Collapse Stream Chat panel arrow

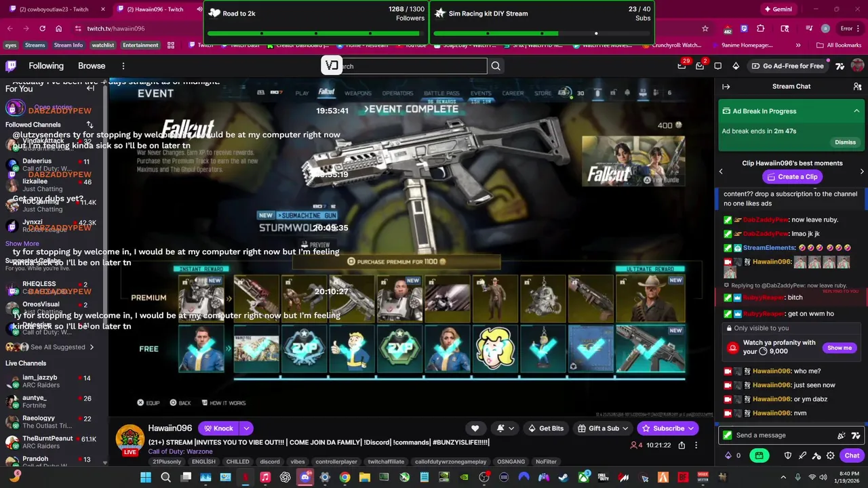coord(726,87)
